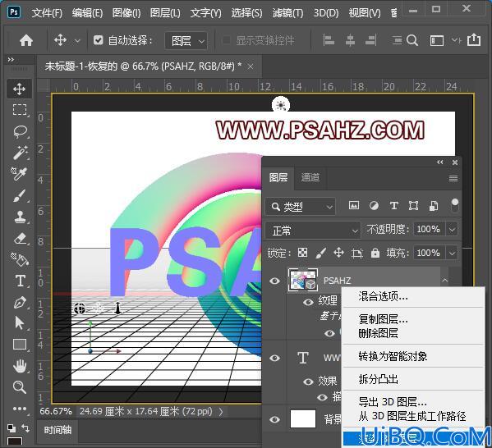Open the 3D(D) menu

[x=326, y=13]
